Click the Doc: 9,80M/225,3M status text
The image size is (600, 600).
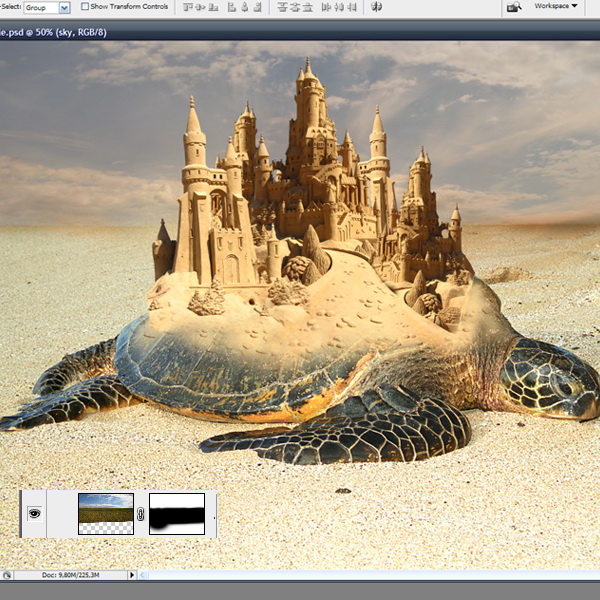click(71, 575)
